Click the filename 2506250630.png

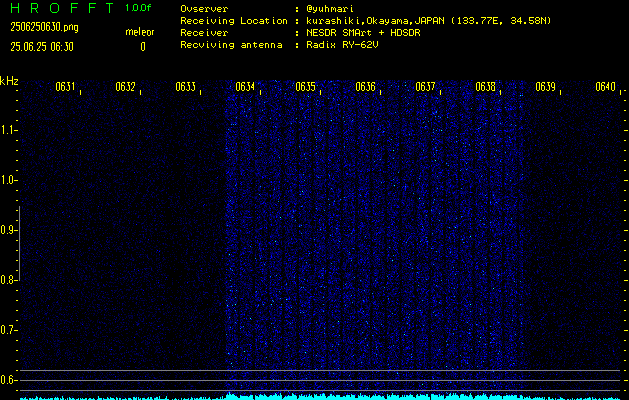point(44,27)
